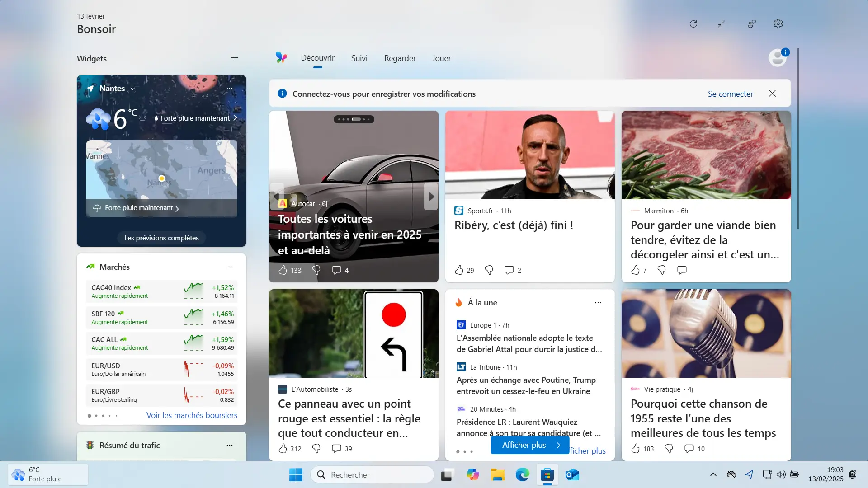Open Copilot from the taskbar

click(472, 475)
